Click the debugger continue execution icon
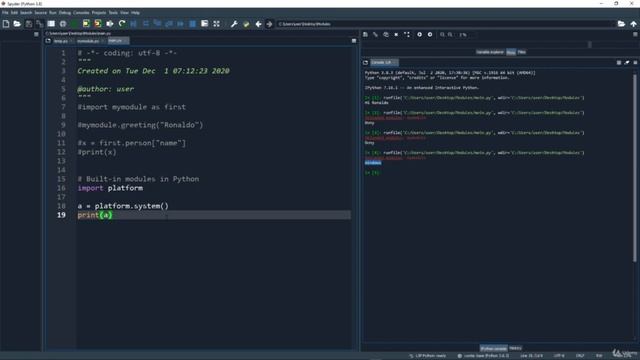 click(x=180, y=24)
